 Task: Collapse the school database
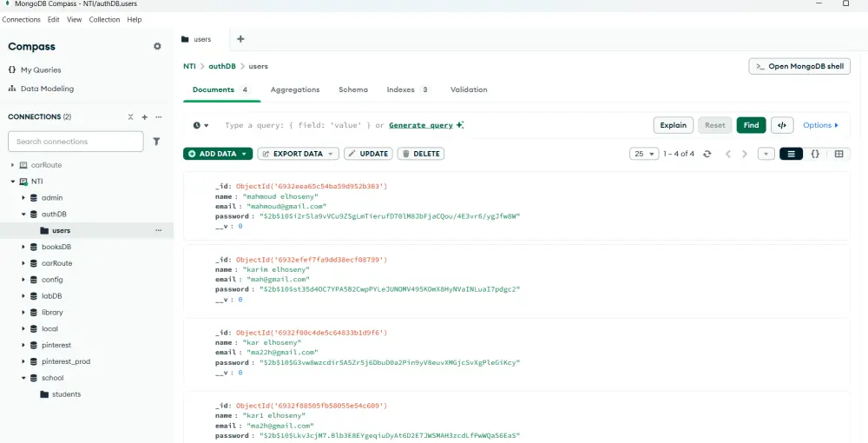point(23,378)
